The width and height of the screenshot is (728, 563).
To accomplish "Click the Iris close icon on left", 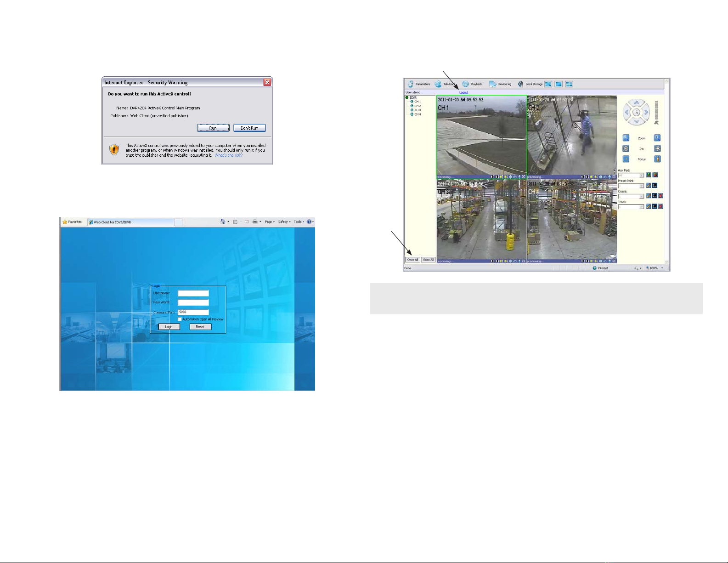I will click(x=626, y=148).
